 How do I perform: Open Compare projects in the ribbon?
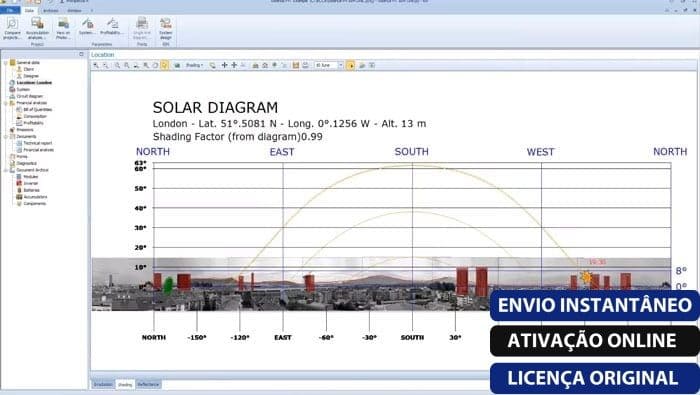click(x=12, y=28)
